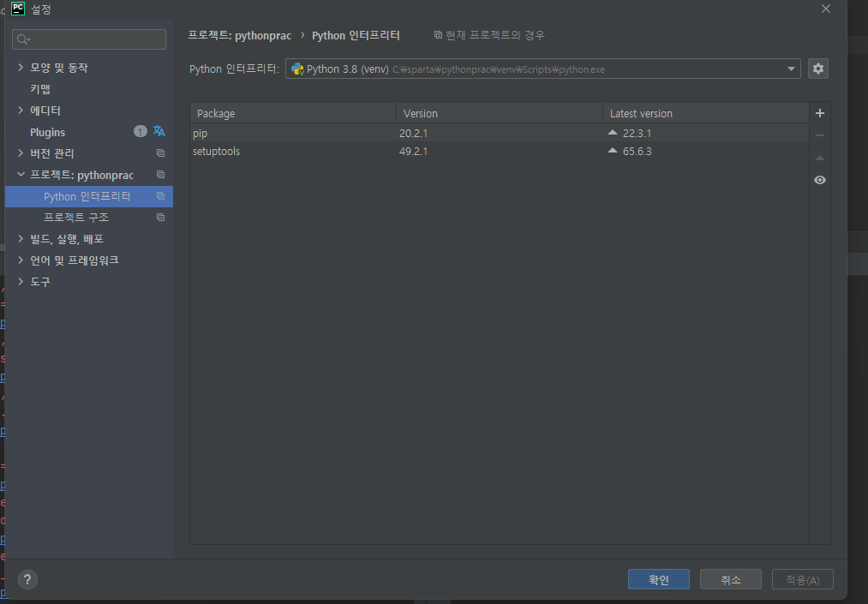Select the setuptools package row

click(x=500, y=151)
